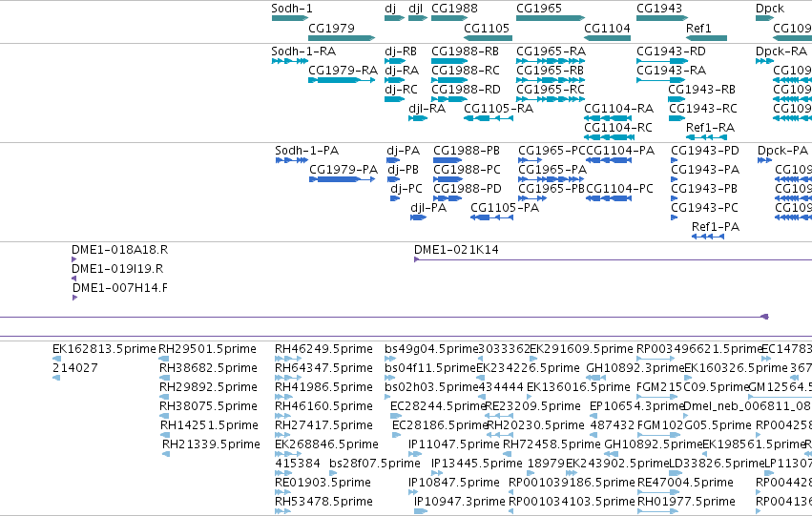
Task: Click BAC end DME1-007H14.F marker
Action: click(75, 299)
